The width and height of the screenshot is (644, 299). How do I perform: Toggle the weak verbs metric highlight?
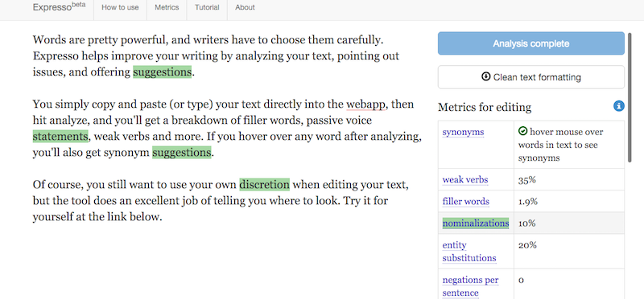(x=465, y=180)
